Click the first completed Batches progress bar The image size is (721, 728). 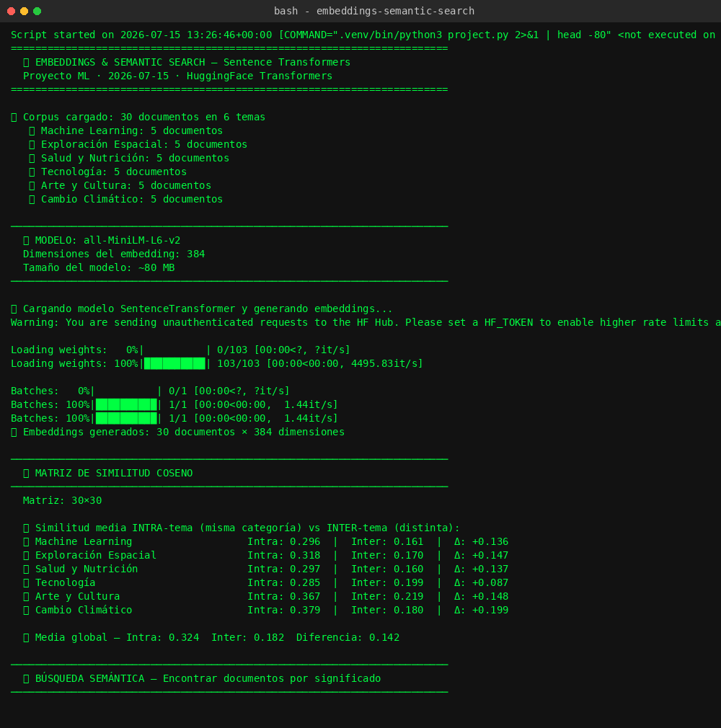[126, 405]
